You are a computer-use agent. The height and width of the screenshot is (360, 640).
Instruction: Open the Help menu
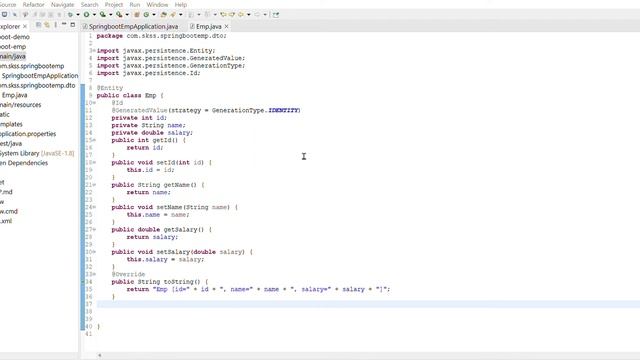pos(181,4)
